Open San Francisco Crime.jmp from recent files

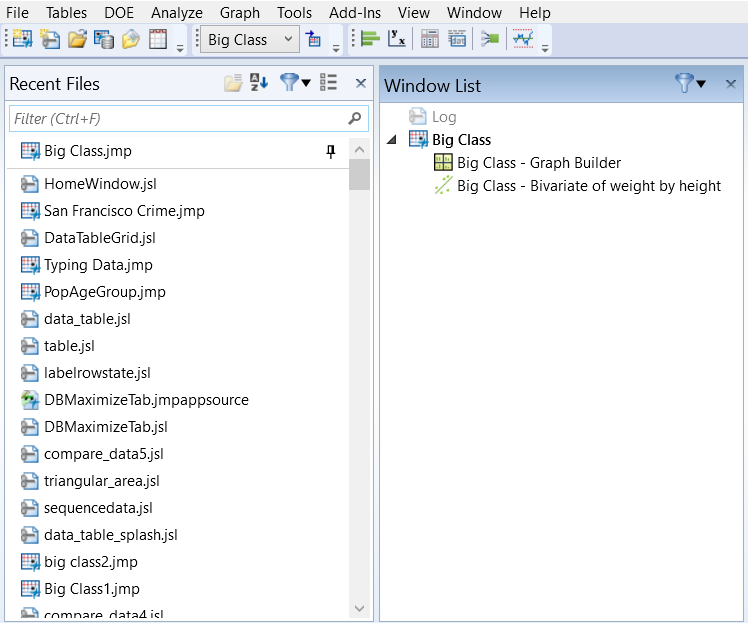pos(123,211)
